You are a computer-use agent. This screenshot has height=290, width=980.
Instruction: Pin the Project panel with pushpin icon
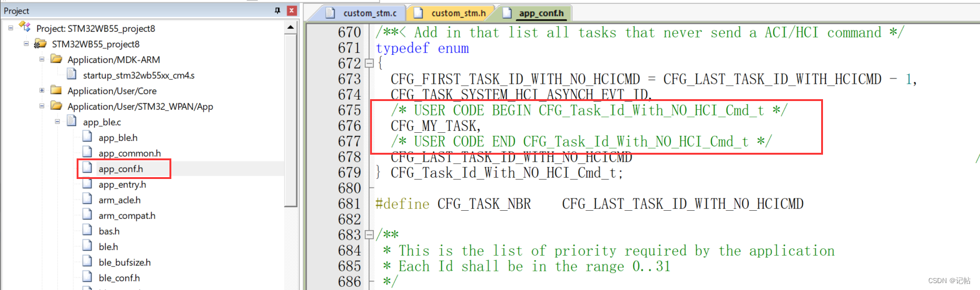[x=277, y=11]
